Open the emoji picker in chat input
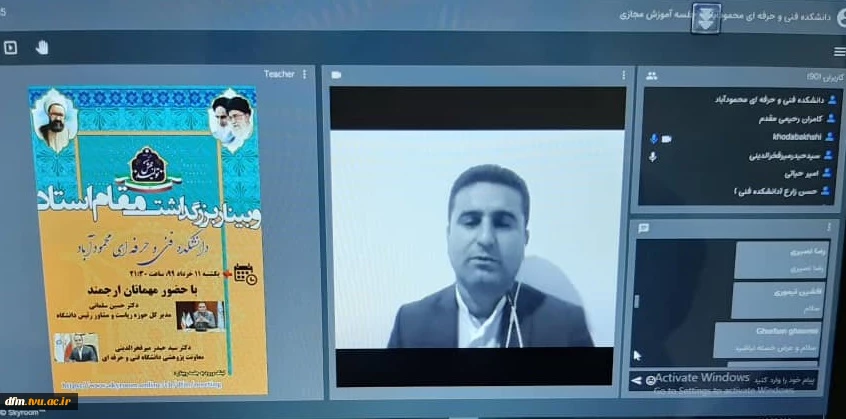Screen dimensions: 846x419 coord(651,380)
